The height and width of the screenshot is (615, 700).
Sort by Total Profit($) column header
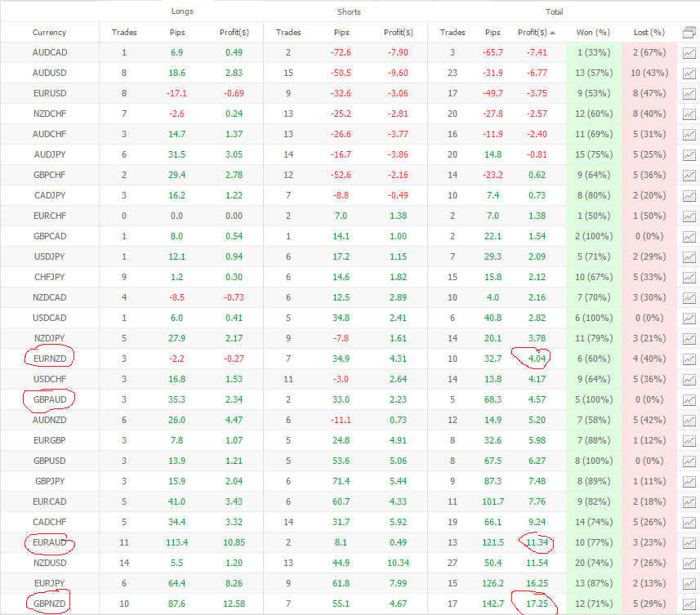536,32
